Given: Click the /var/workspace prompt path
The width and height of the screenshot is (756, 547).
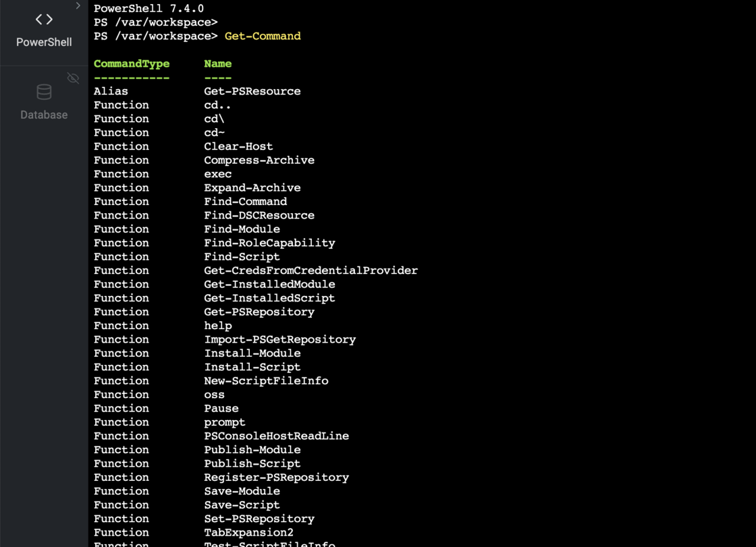Looking at the screenshot, I should (155, 22).
